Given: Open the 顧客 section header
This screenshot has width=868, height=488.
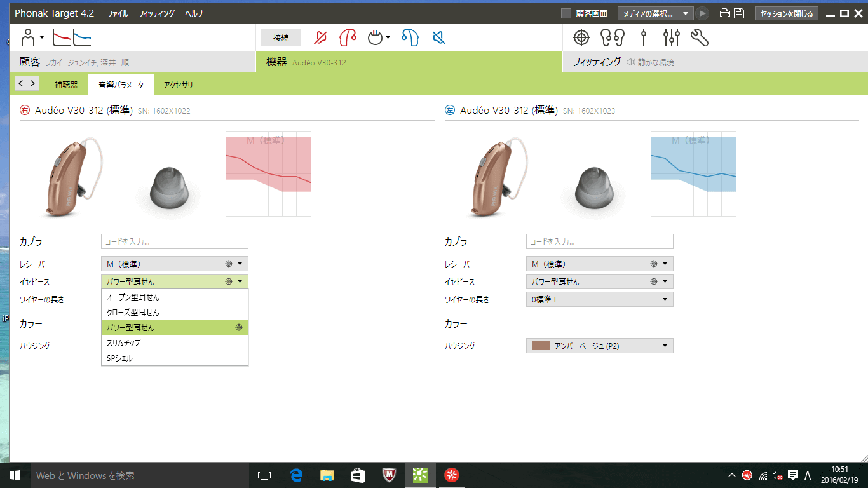Looking at the screenshot, I should point(132,62).
